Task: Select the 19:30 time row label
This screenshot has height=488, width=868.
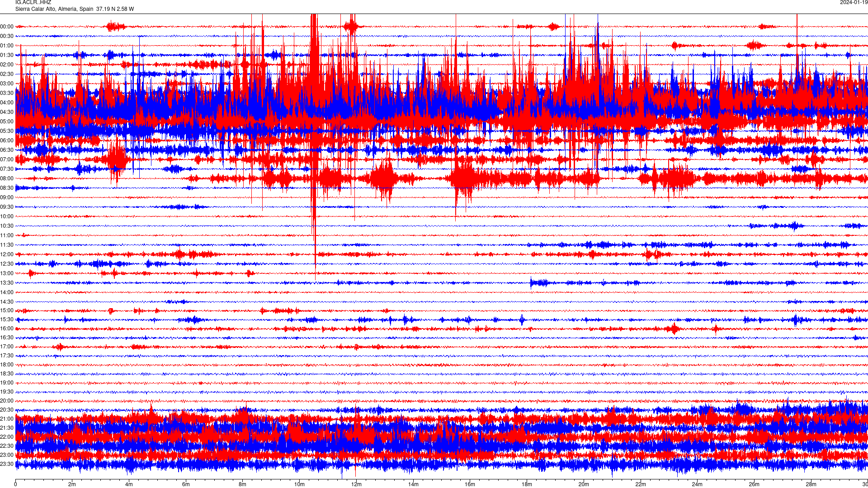Action: pos(7,392)
